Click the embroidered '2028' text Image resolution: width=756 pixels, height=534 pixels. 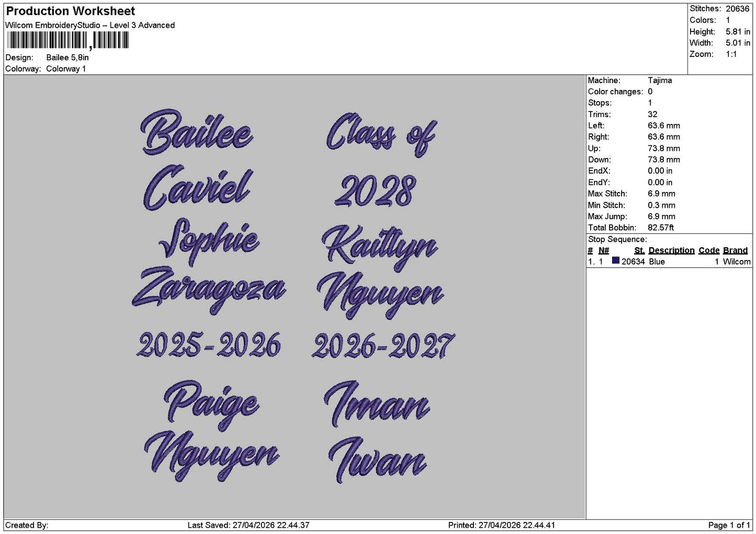pyautogui.click(x=376, y=191)
